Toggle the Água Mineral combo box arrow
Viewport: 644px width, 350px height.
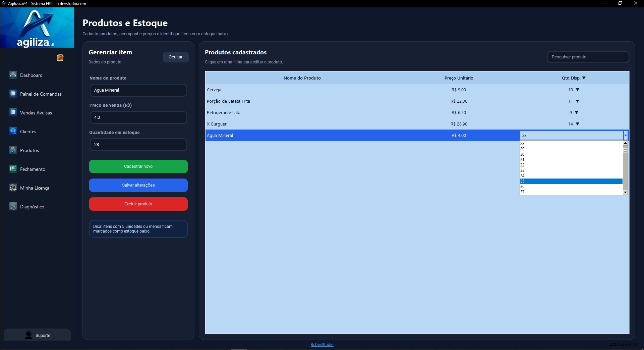(626, 135)
